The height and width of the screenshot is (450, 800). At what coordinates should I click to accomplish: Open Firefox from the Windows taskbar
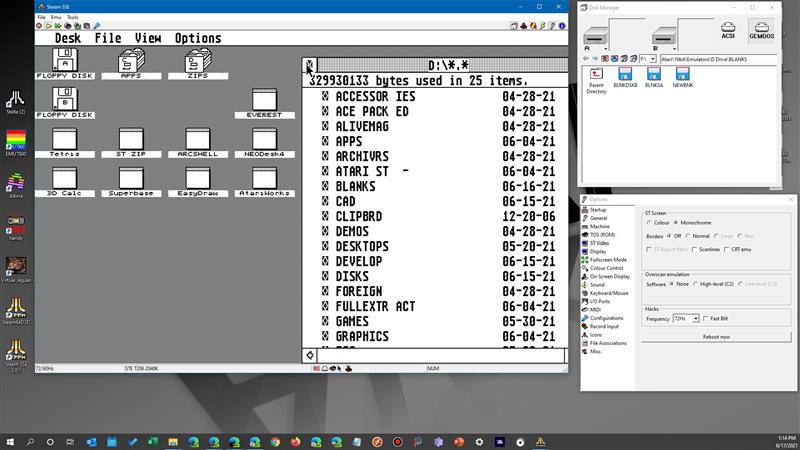295,442
